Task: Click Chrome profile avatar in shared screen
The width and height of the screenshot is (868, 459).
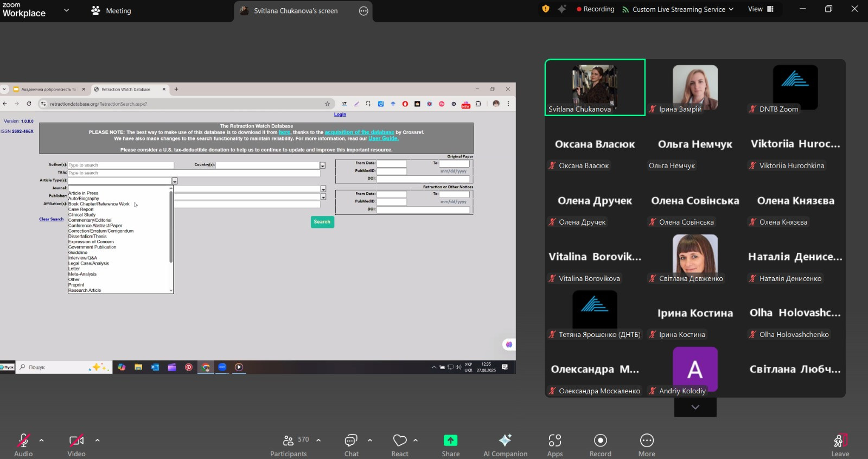Action: [x=496, y=104]
